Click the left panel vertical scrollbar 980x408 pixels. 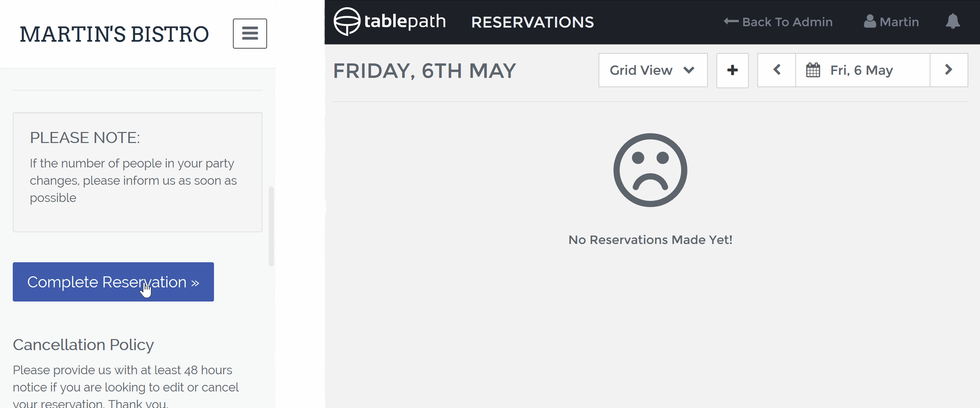pos(271,226)
